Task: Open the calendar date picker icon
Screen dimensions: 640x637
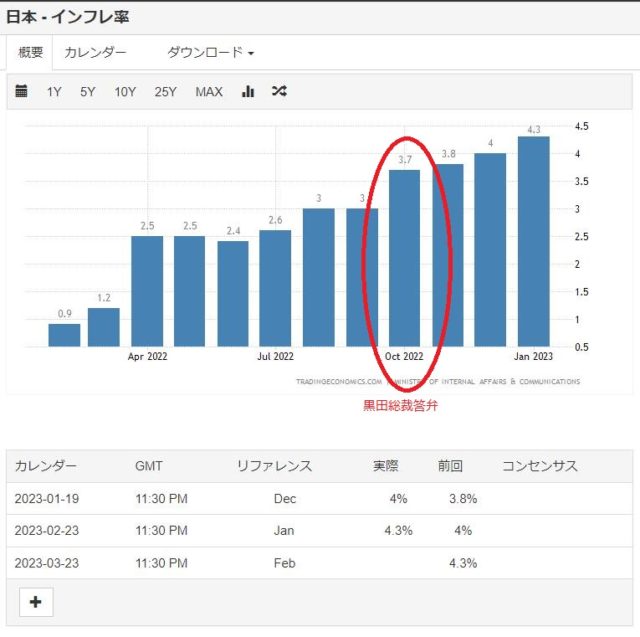Action: (x=21, y=92)
